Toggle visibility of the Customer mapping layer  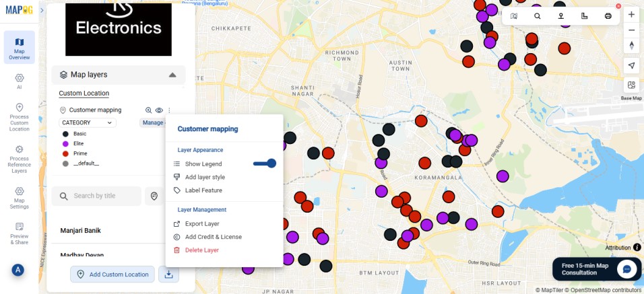159,110
